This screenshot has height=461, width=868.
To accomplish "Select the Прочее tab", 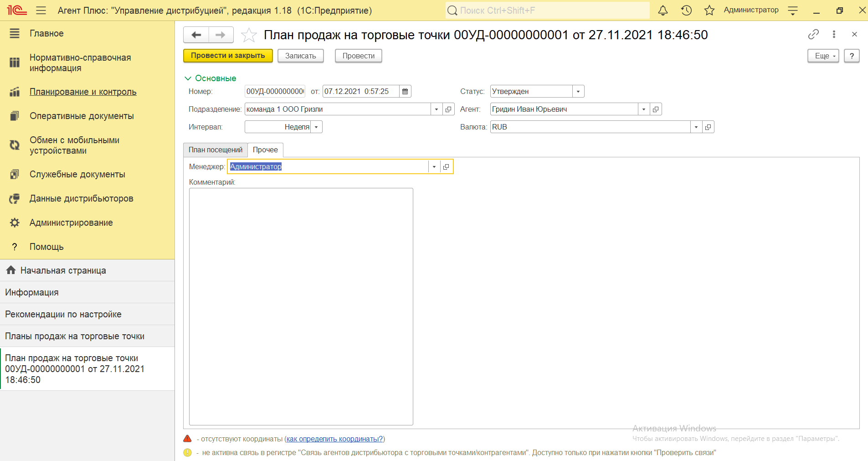I will coord(265,150).
